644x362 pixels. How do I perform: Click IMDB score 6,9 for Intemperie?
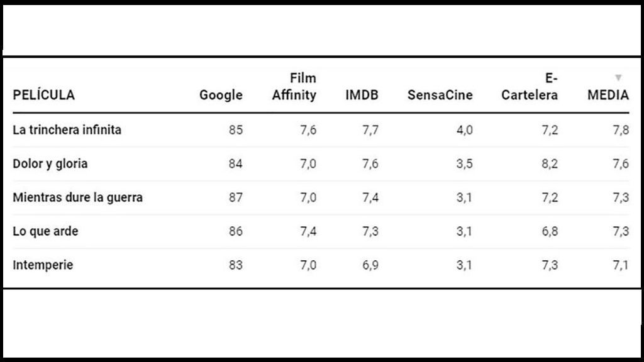pyautogui.click(x=370, y=265)
